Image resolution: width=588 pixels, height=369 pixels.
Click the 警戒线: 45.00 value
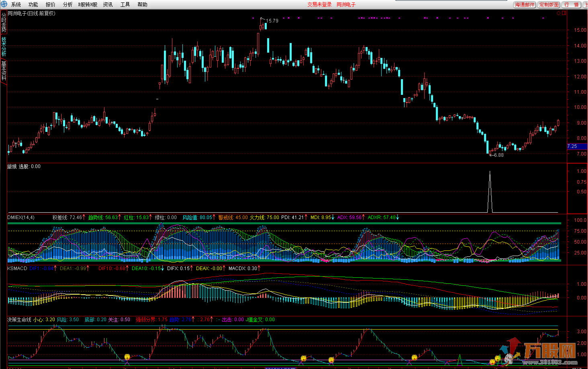pyautogui.click(x=233, y=217)
